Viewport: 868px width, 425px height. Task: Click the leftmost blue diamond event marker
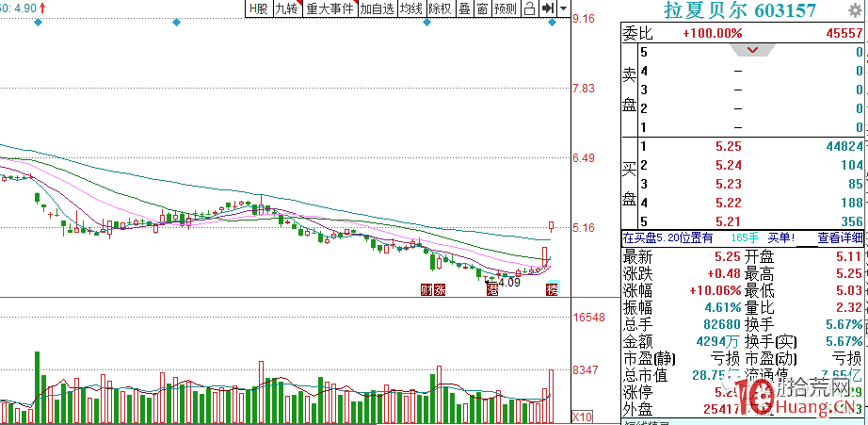pos(38,23)
